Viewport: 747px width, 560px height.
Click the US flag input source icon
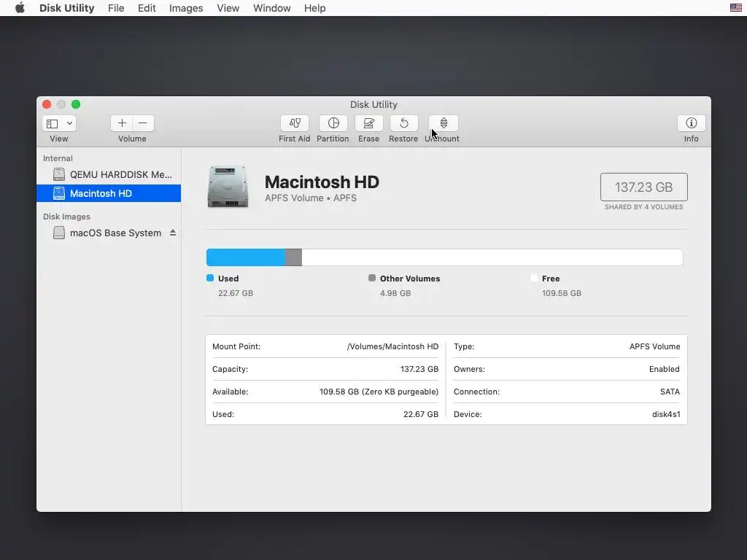click(736, 7)
